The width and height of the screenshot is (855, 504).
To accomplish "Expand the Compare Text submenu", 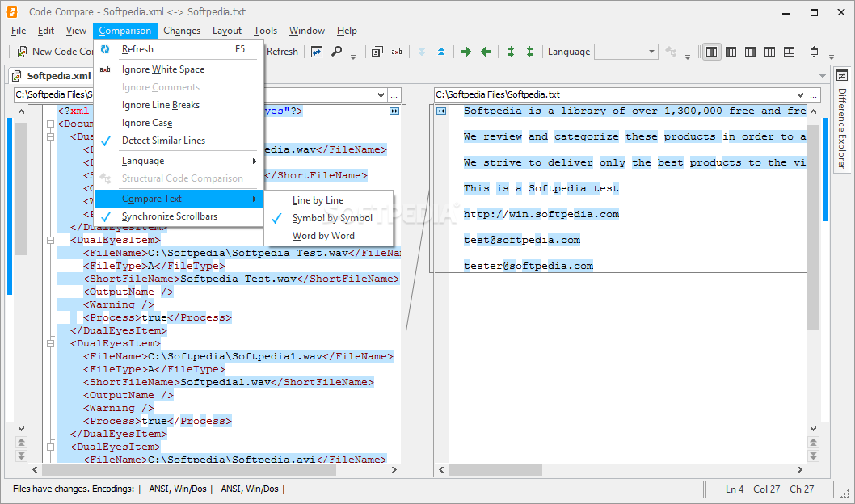I will pyautogui.click(x=179, y=199).
